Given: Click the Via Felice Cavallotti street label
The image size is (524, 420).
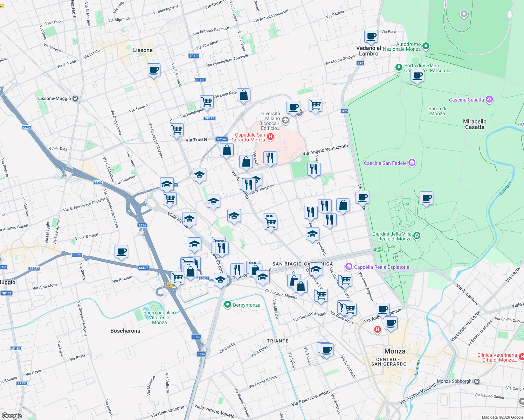Looking at the screenshot, I should click(x=311, y=398).
